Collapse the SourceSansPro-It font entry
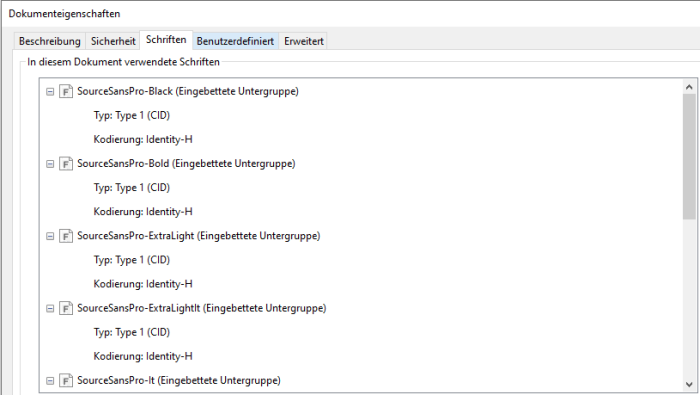The height and width of the screenshot is (395, 700). click(50, 381)
